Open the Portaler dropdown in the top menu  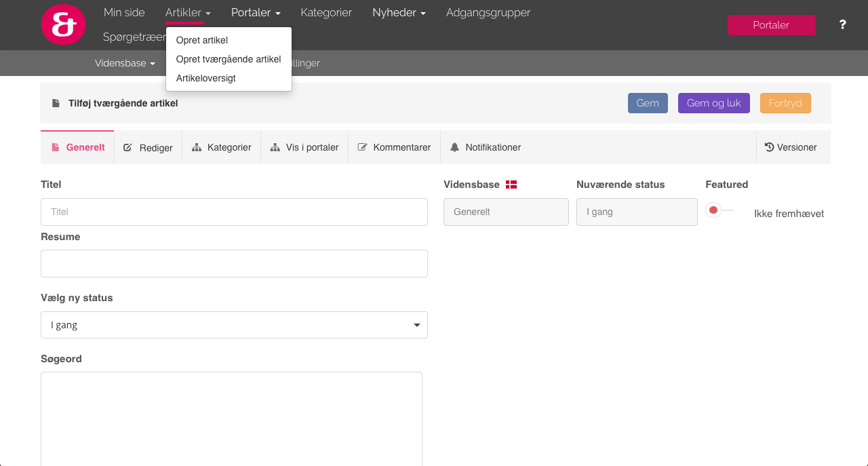[256, 13]
